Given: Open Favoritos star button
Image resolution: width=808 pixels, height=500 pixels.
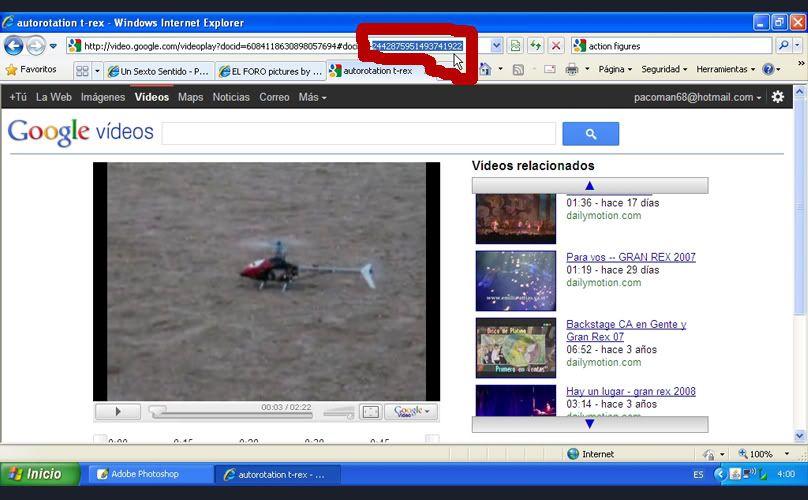Looking at the screenshot, I should tap(31, 70).
